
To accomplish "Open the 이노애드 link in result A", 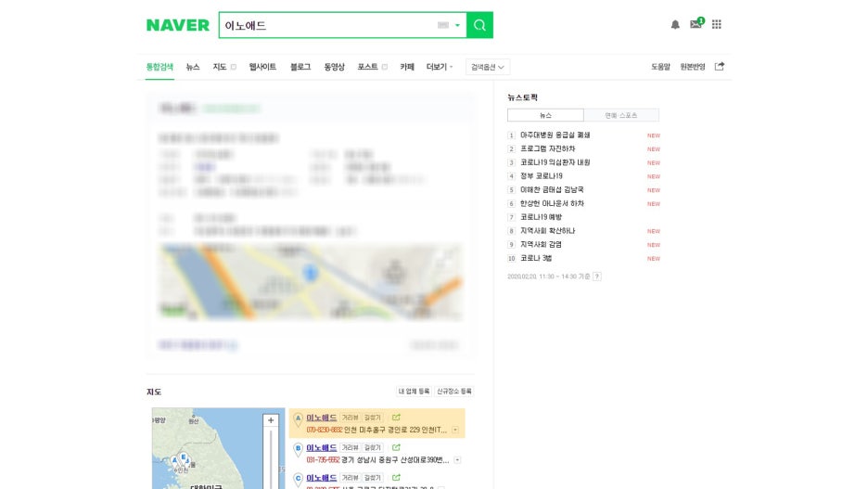I will tap(322, 418).
